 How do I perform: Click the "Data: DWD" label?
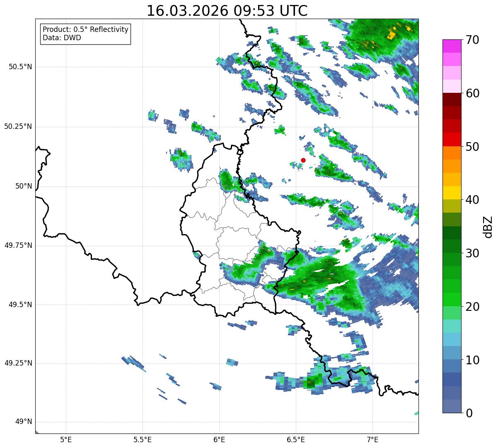pos(62,38)
